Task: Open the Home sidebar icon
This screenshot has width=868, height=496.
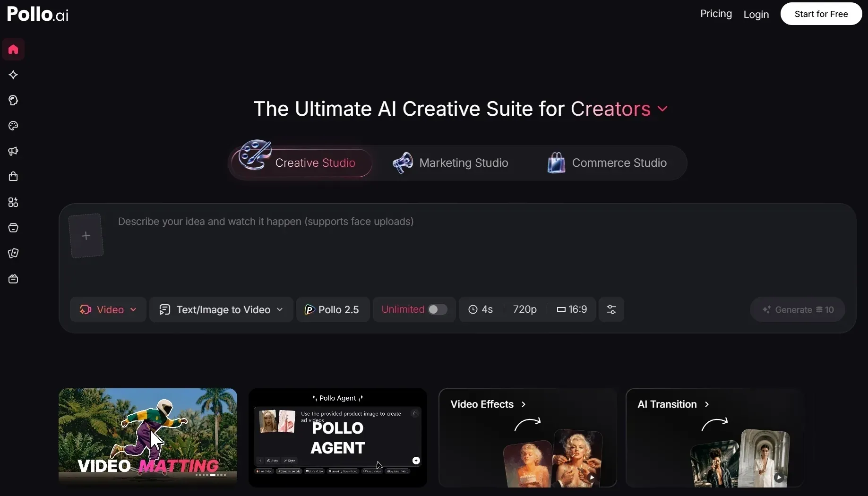Action: (x=13, y=49)
